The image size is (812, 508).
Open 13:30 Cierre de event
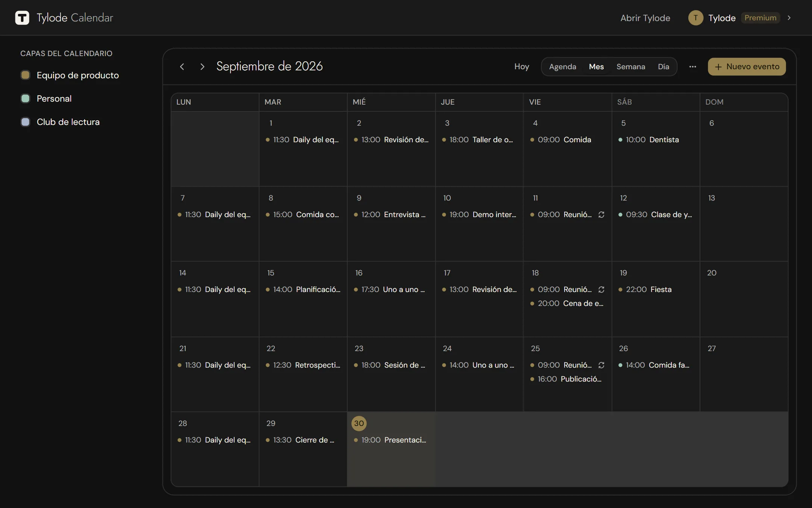(x=303, y=440)
